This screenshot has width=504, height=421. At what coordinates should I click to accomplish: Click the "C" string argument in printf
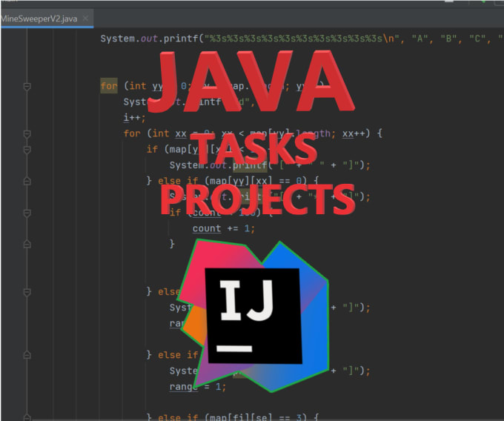point(477,39)
